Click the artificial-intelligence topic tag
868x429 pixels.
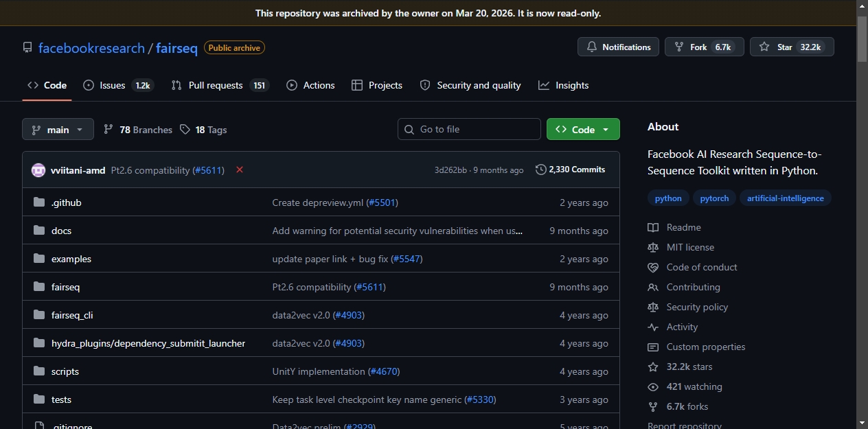coord(786,198)
